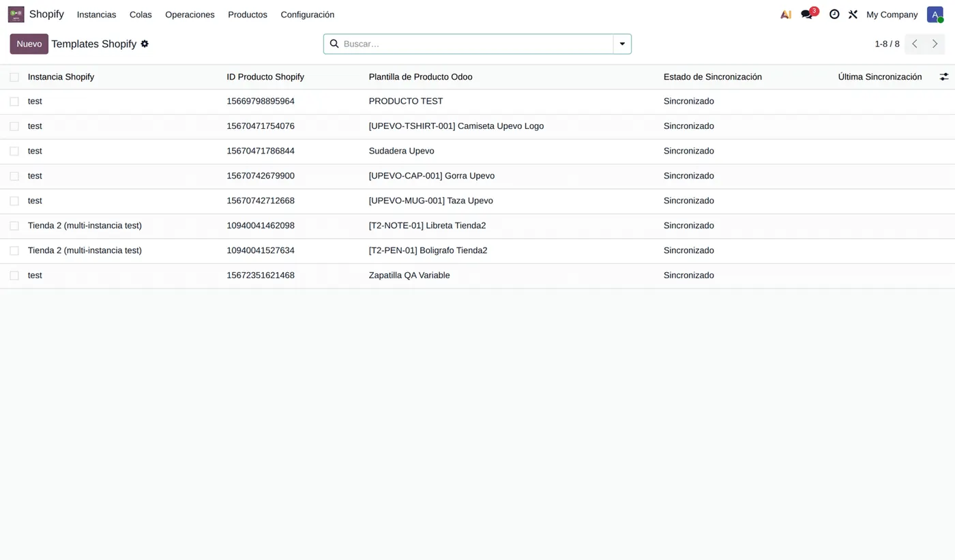The image size is (955, 560).
Task: Open the Operaciones menu
Action: pyautogui.click(x=190, y=14)
